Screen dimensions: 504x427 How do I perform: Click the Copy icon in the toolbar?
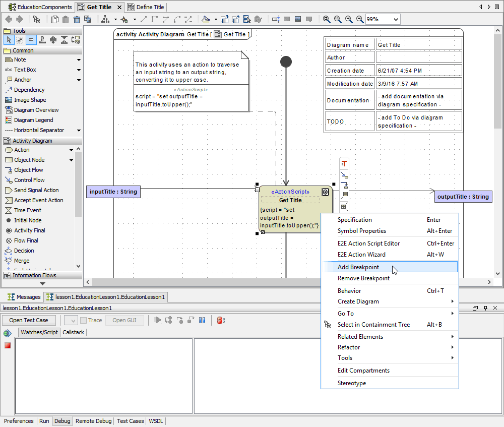(54, 19)
